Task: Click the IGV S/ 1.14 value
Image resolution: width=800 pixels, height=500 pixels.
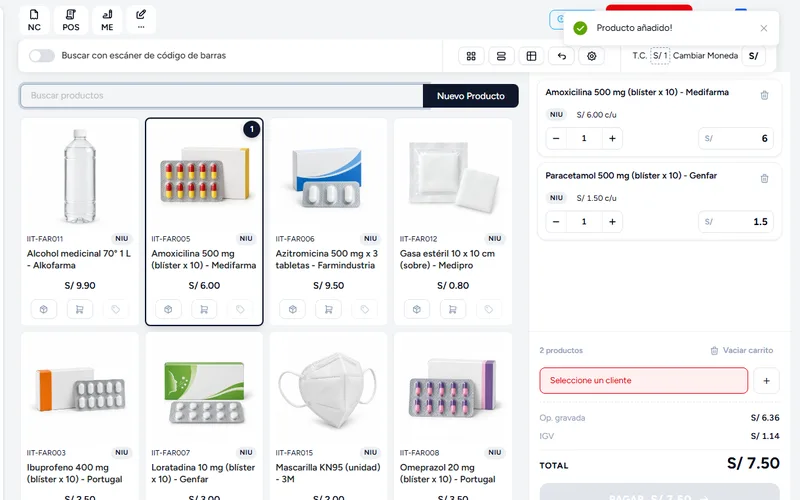Action: (x=765, y=436)
